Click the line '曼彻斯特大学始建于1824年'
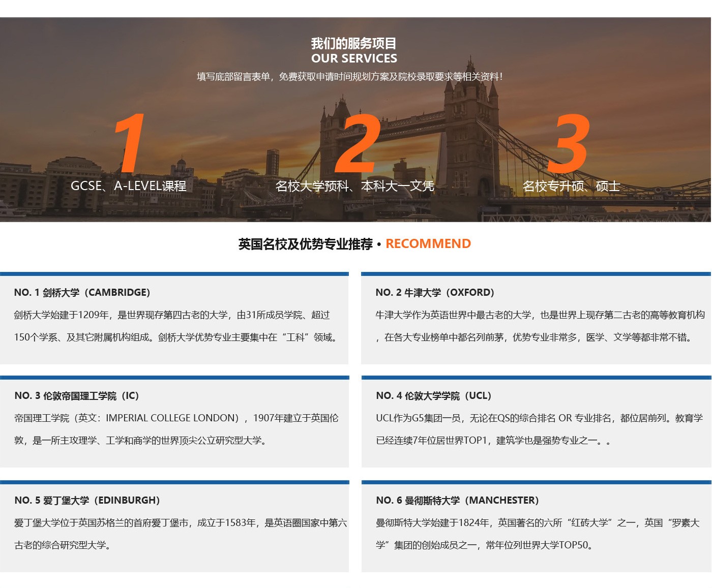The height and width of the screenshot is (588, 712). pos(538,523)
